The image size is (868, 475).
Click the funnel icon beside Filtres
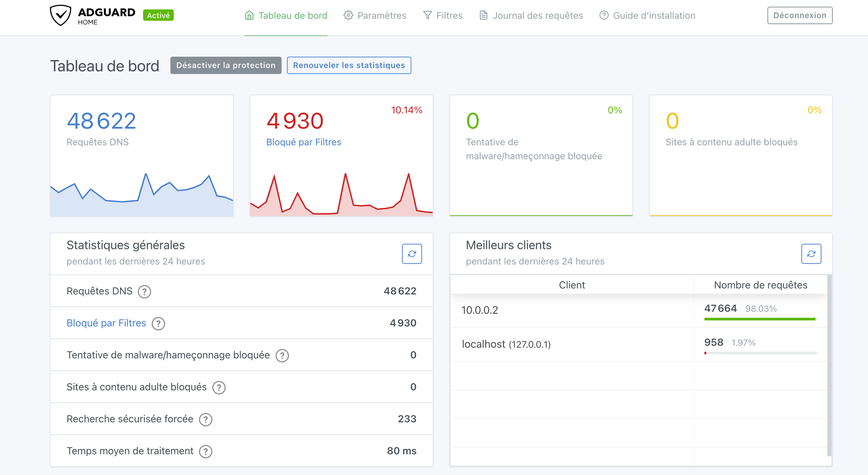tap(427, 16)
